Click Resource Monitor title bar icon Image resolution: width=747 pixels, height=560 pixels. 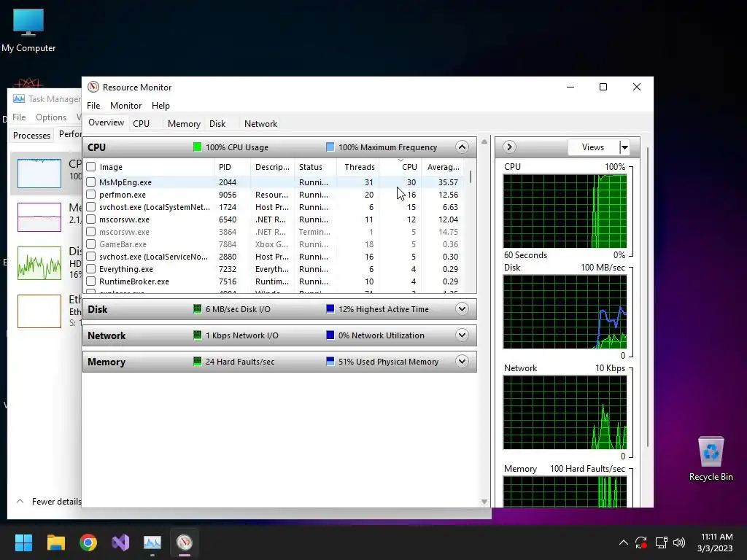pyautogui.click(x=93, y=87)
